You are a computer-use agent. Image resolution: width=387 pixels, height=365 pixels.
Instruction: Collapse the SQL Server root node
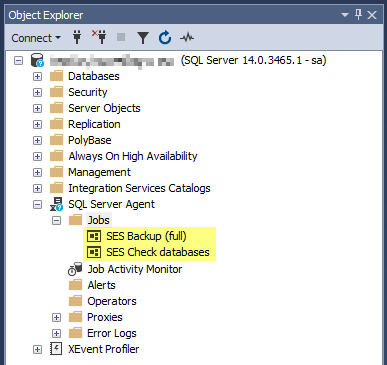19,61
